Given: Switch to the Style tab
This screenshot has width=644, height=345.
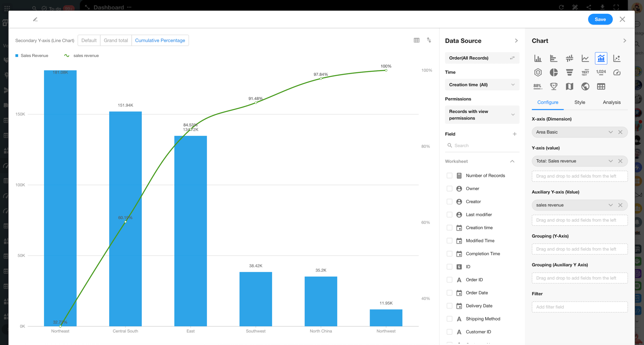Looking at the screenshot, I should pyautogui.click(x=580, y=102).
